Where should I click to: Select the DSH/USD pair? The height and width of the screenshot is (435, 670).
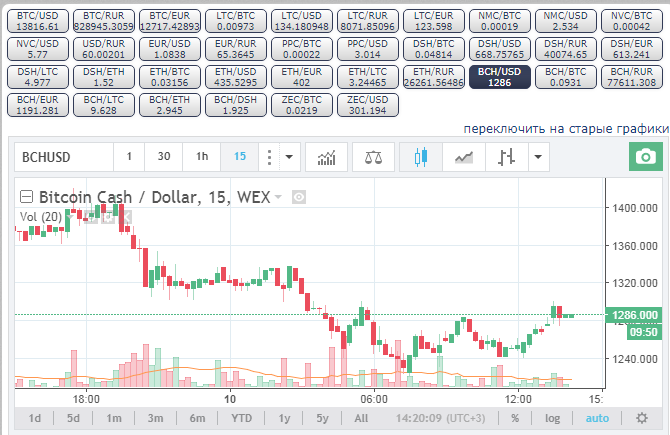[500, 49]
